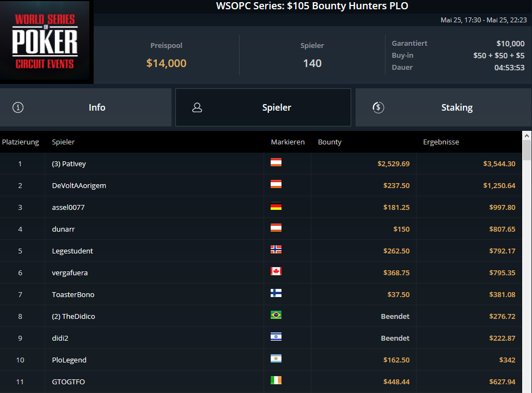Click the German flag for assel0077
The width and height of the screenshot is (532, 393).
tap(276, 206)
